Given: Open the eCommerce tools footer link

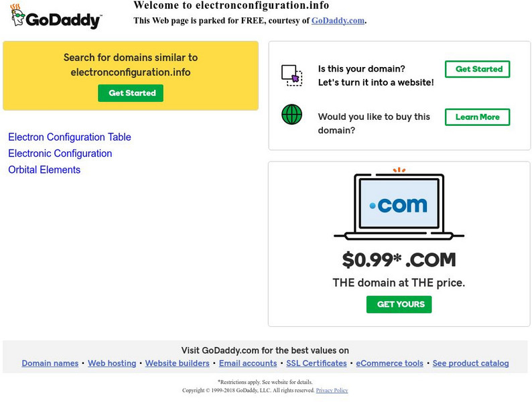Looking at the screenshot, I should click(x=389, y=363).
